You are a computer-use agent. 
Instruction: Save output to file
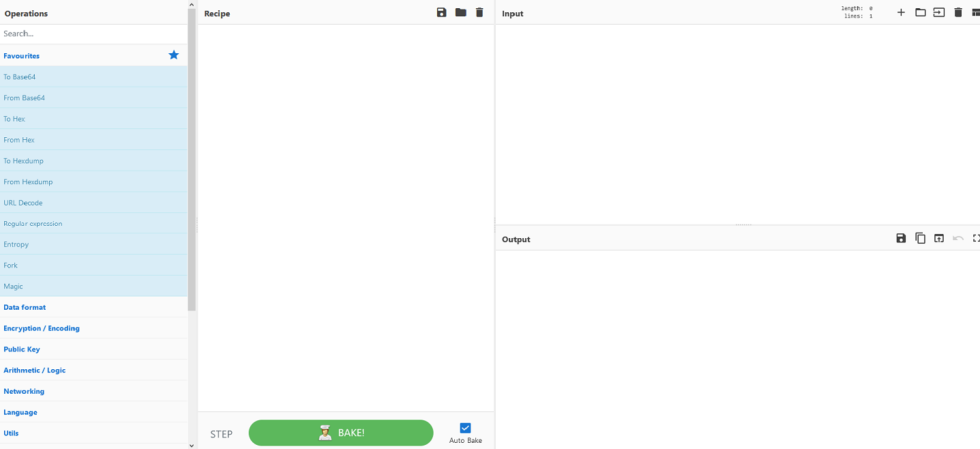pos(901,238)
